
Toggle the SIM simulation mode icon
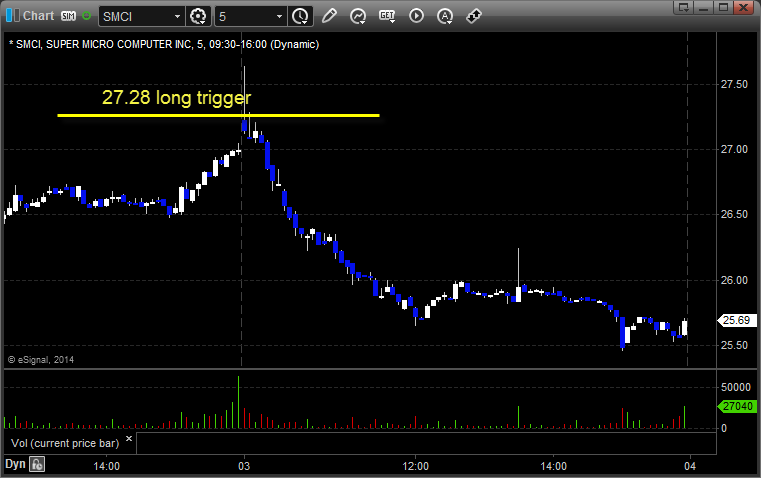68,16
